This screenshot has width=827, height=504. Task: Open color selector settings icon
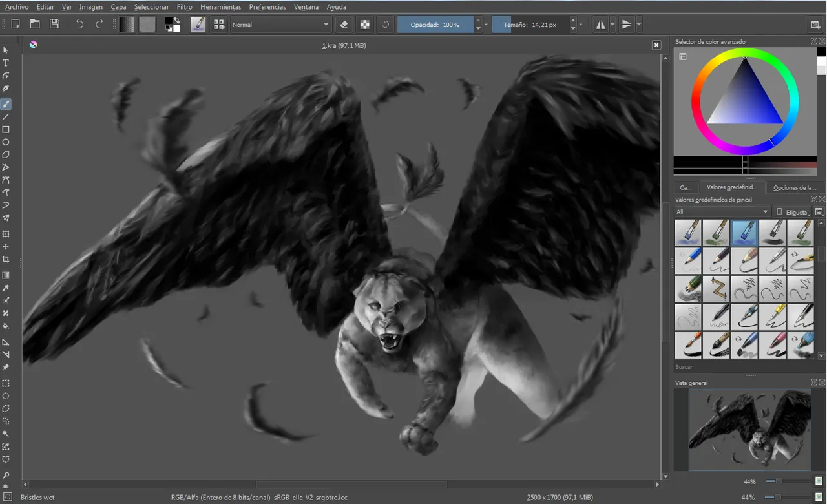pos(682,57)
